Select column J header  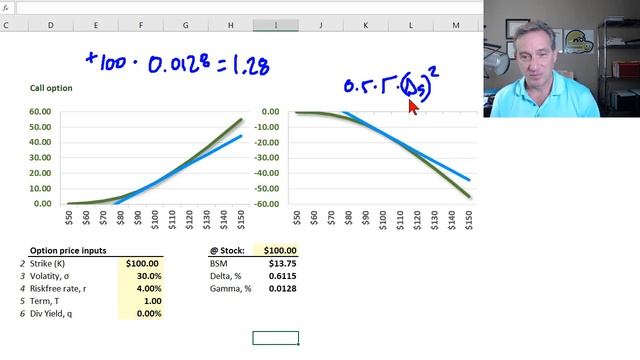click(x=321, y=25)
